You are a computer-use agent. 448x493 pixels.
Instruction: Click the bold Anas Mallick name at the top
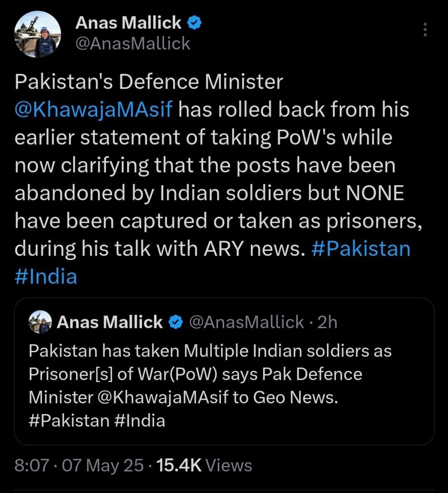point(128,23)
